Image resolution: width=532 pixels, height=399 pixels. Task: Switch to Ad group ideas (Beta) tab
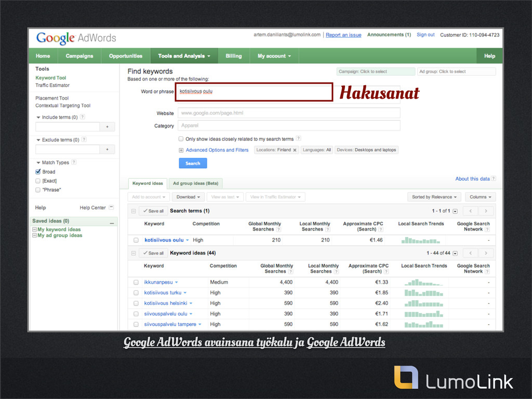(195, 183)
